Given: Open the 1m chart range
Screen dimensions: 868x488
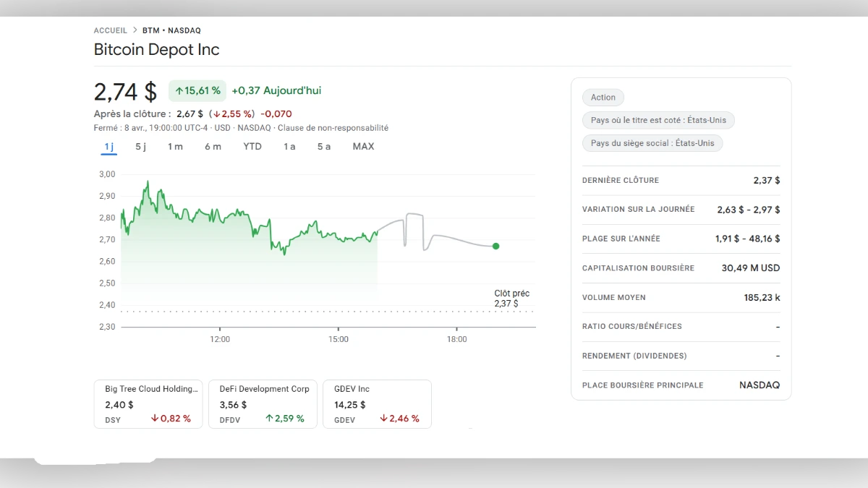Looking at the screenshot, I should pos(174,146).
